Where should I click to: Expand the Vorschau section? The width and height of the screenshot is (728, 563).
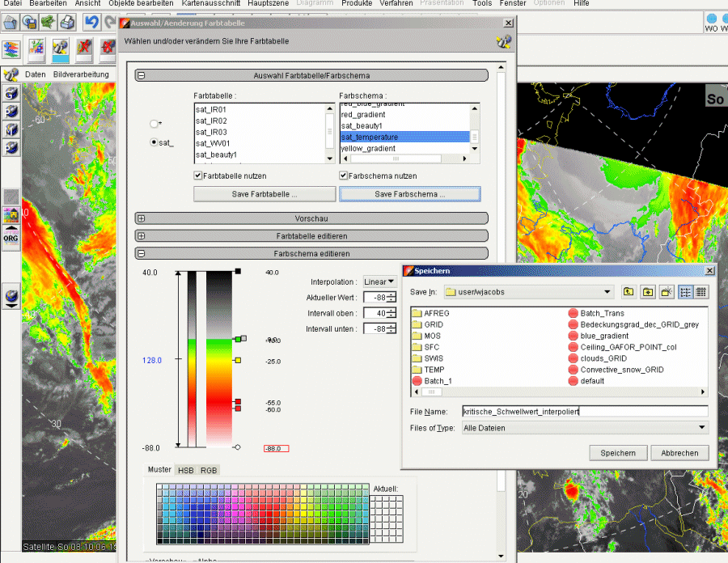coord(142,218)
